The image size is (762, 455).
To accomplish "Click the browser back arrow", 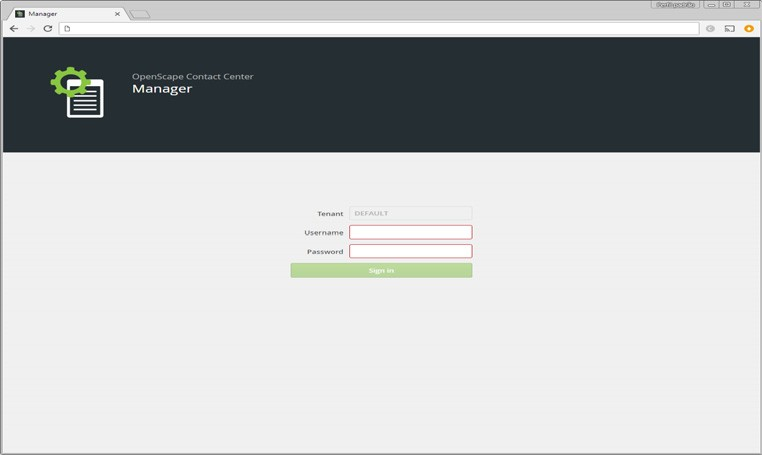I will (14, 29).
